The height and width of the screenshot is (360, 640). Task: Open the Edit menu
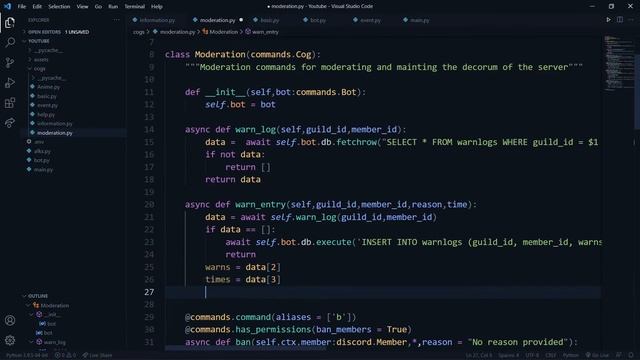(37, 7)
